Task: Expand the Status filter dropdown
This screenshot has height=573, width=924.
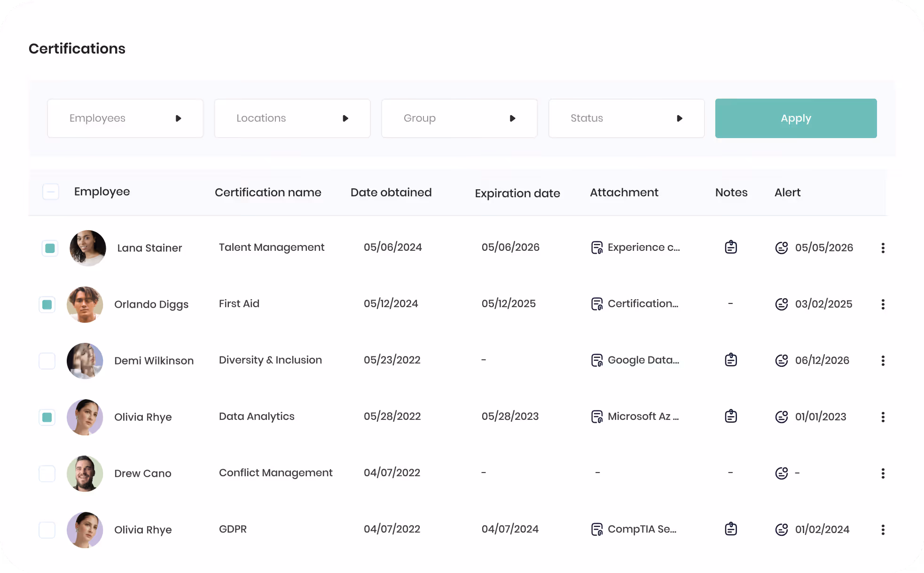Action: pyautogui.click(x=626, y=118)
